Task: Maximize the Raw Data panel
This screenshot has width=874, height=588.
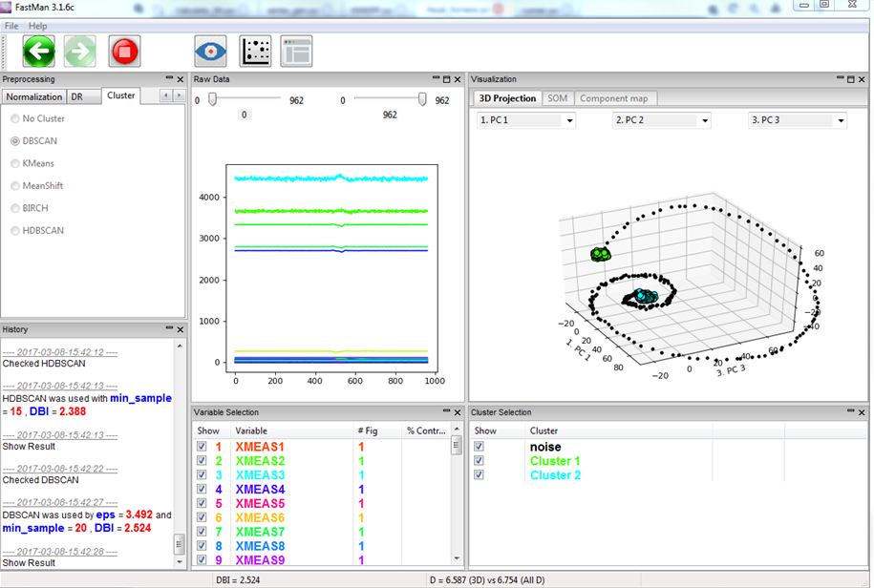Action: [446, 79]
